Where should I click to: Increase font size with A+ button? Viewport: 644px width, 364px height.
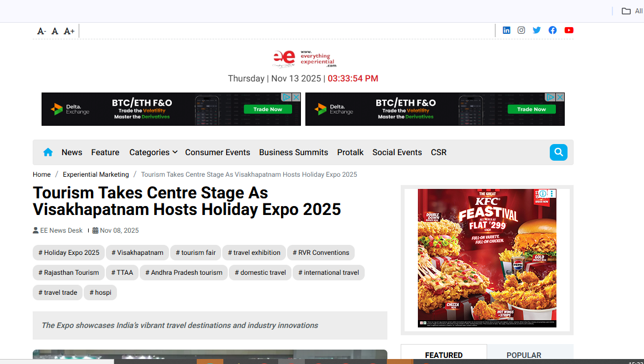coord(69,31)
